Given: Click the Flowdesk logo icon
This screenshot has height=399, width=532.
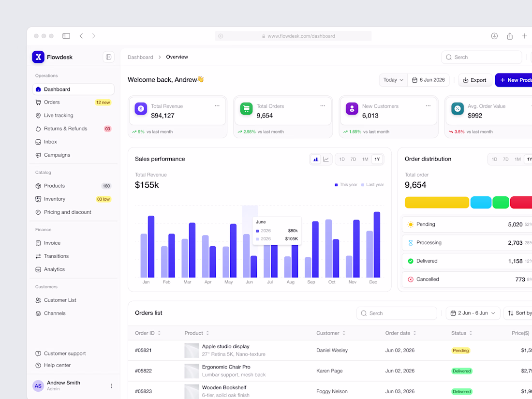Looking at the screenshot, I should tap(38, 57).
